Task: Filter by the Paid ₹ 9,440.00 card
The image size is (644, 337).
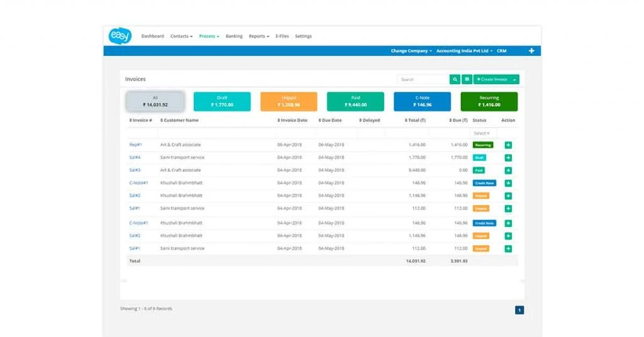Action: (355, 101)
